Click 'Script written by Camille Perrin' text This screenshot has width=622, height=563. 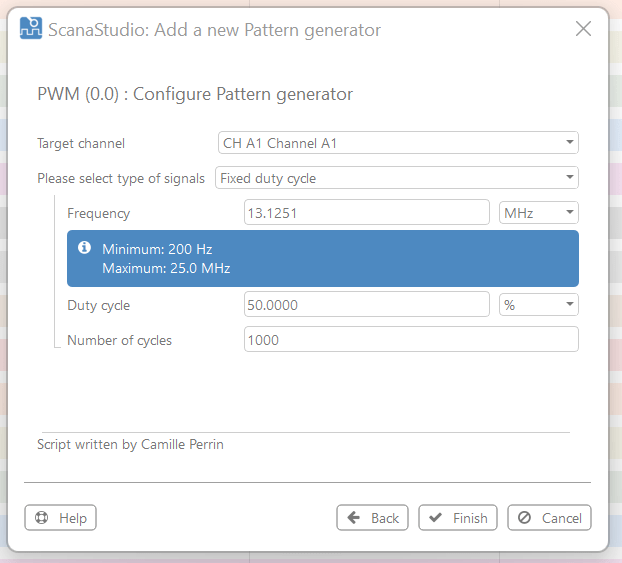[x=130, y=444]
